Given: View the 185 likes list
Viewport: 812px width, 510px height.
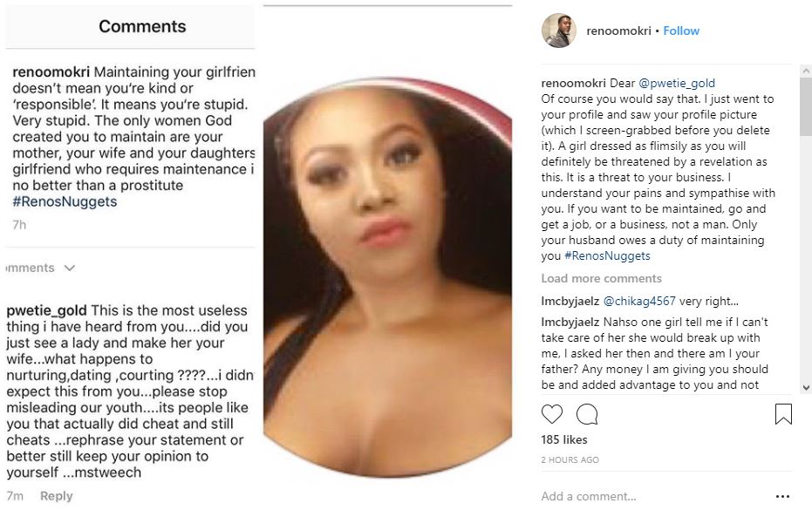Looking at the screenshot, I should tap(563, 439).
